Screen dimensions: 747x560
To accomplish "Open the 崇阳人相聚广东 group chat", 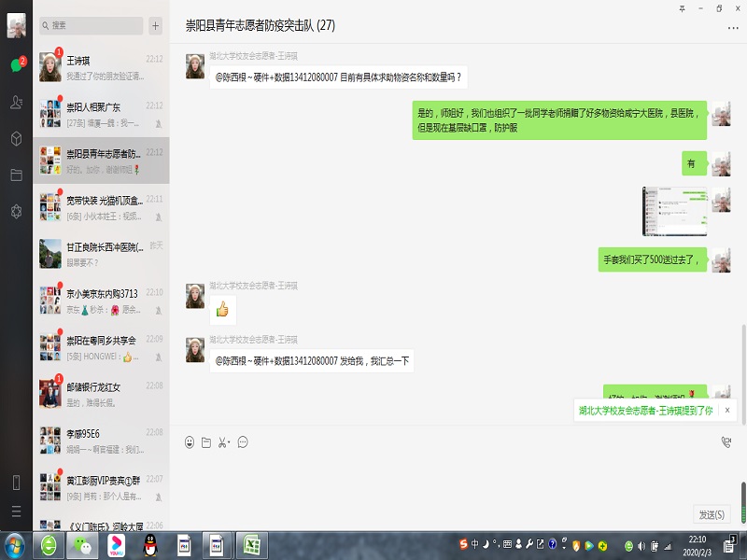I will (x=101, y=114).
